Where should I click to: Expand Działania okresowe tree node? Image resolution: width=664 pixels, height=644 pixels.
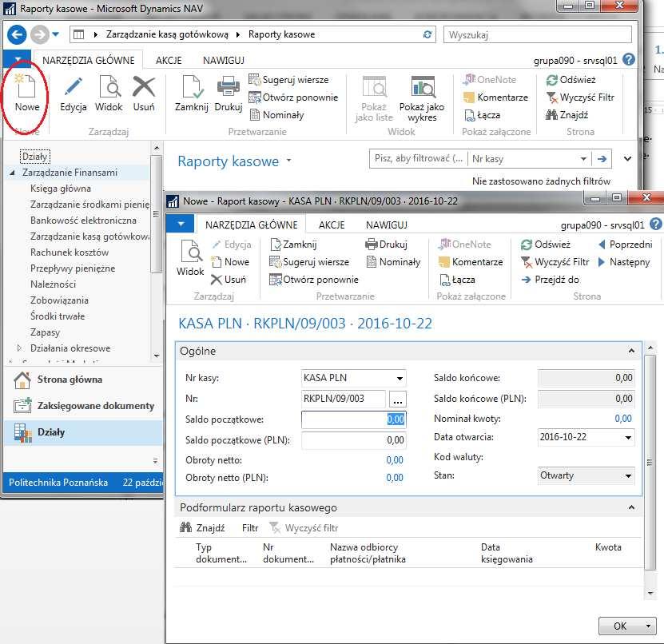click(19, 348)
